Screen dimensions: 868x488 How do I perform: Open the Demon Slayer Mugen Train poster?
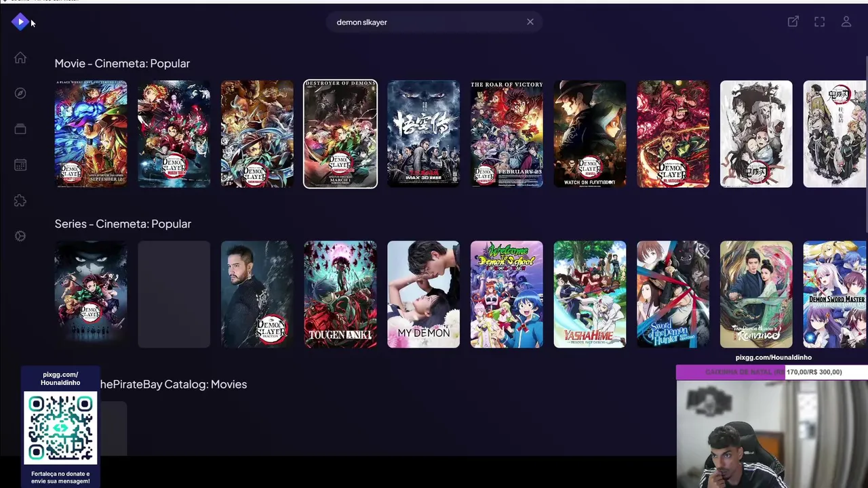point(174,134)
